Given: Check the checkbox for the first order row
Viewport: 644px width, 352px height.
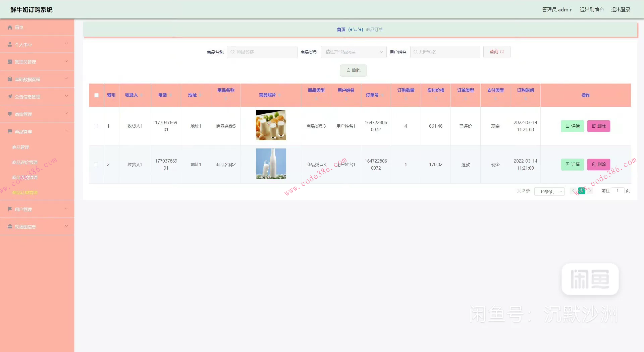Looking at the screenshot, I should (96, 126).
